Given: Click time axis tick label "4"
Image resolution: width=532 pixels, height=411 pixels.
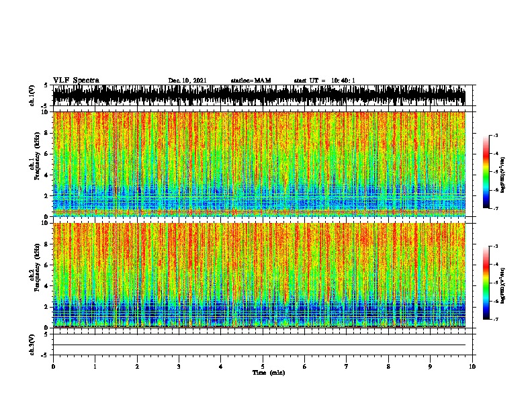Looking at the screenshot, I should (221, 366).
